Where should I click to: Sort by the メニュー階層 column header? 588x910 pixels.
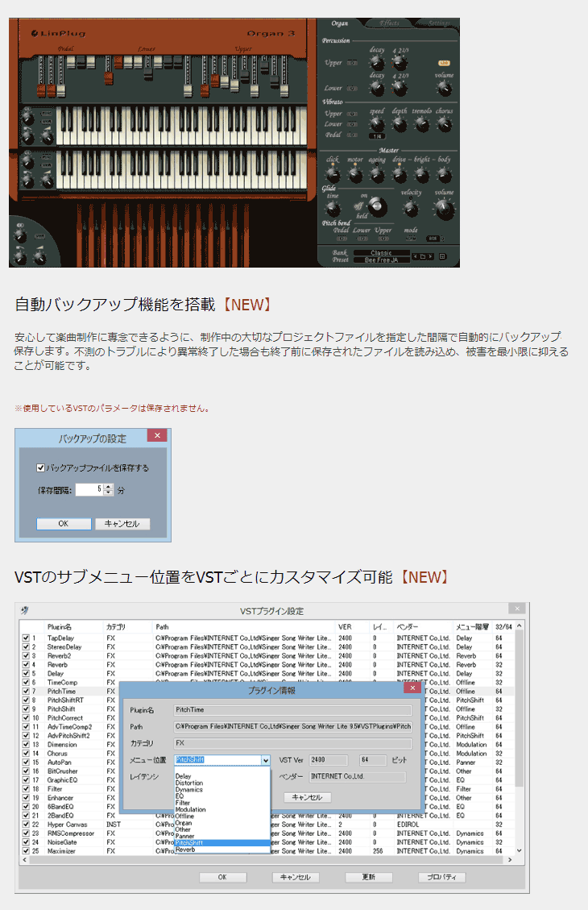click(472, 627)
